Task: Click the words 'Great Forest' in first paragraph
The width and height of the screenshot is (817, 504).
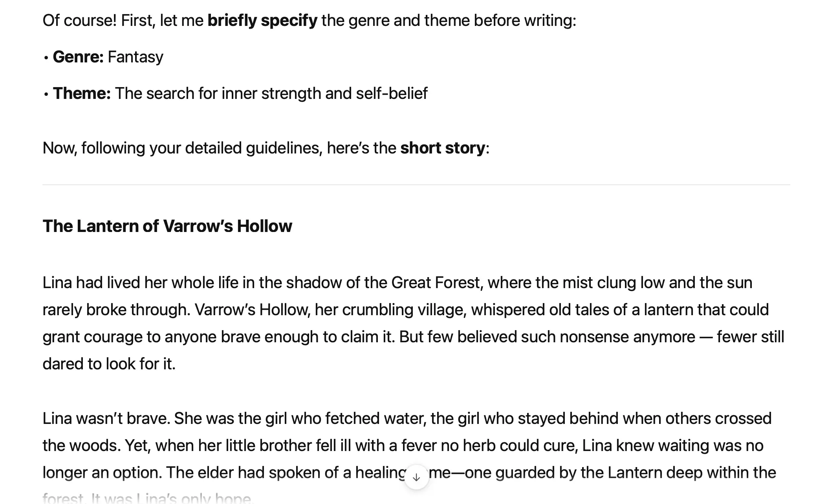Action: [x=435, y=283]
